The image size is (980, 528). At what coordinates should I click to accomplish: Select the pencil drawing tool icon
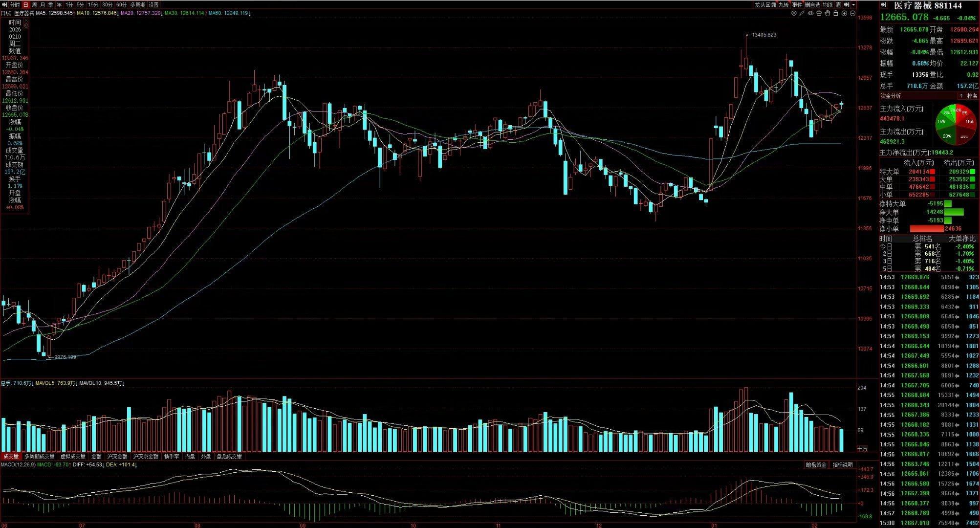click(x=802, y=13)
